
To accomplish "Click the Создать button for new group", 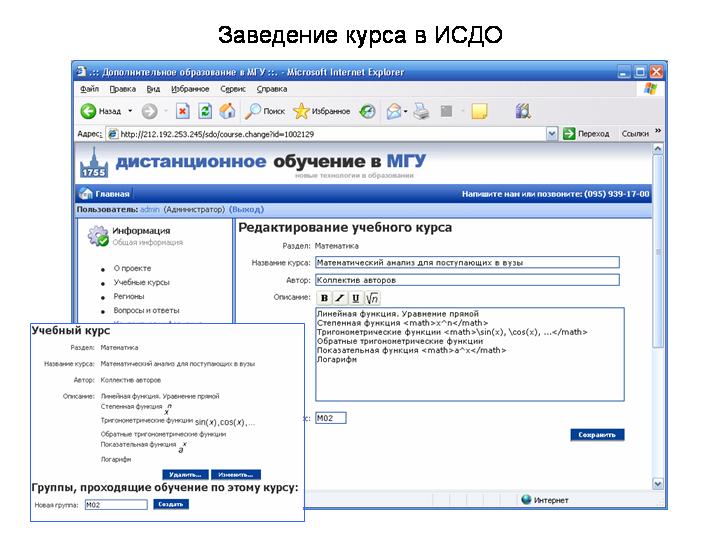I will (x=171, y=504).
